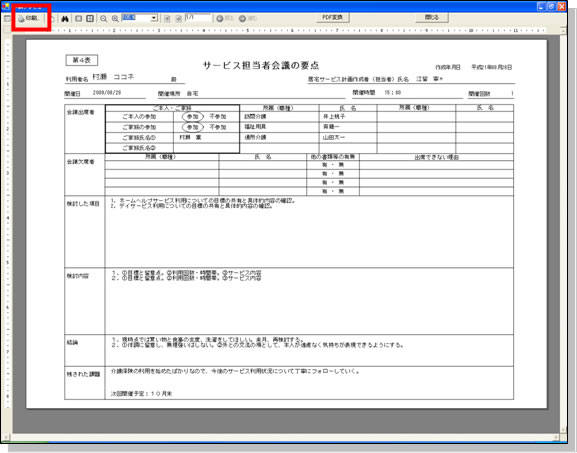Click the PDF変換 button

pos(333,18)
